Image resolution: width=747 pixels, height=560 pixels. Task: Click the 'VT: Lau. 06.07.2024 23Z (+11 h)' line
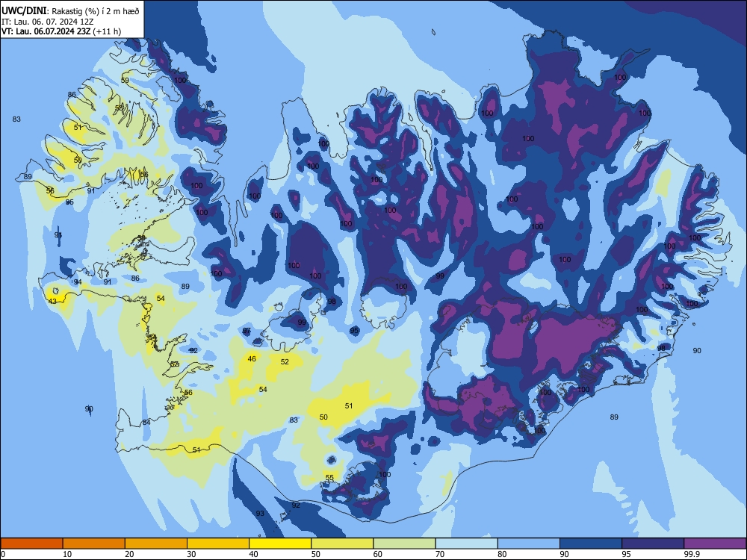pos(61,31)
